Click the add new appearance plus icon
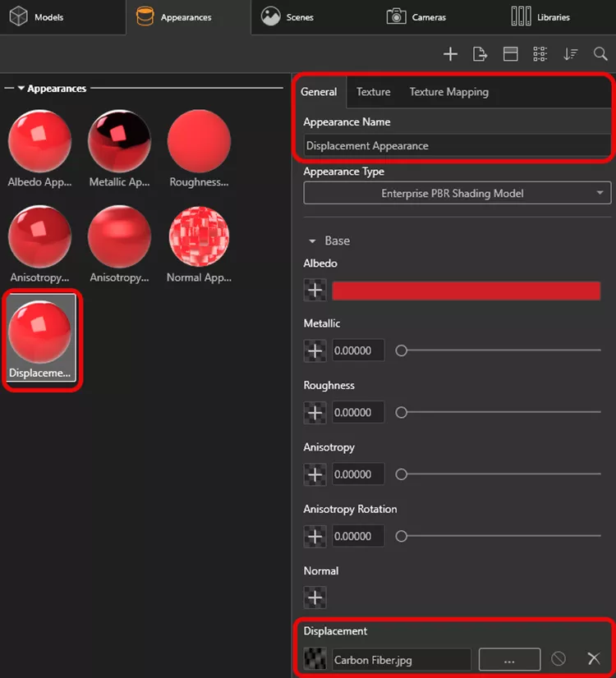 (450, 54)
